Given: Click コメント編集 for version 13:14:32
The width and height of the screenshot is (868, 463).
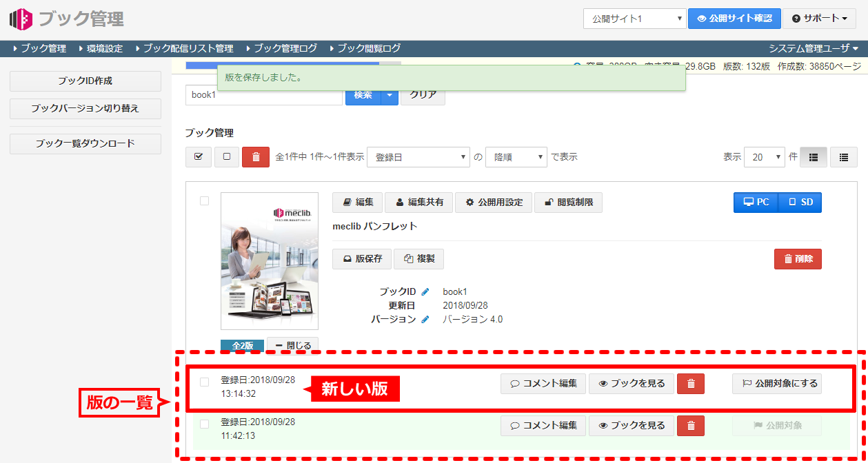Looking at the screenshot, I should 543,384.
